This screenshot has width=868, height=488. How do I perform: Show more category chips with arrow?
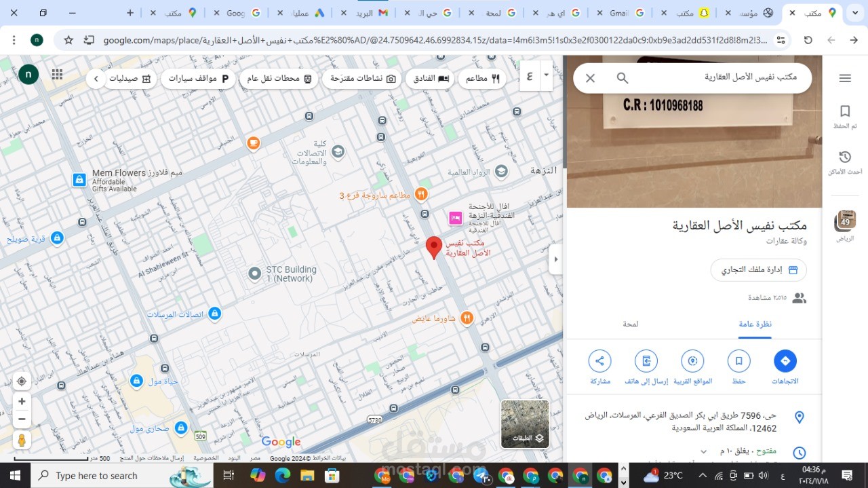click(96, 79)
